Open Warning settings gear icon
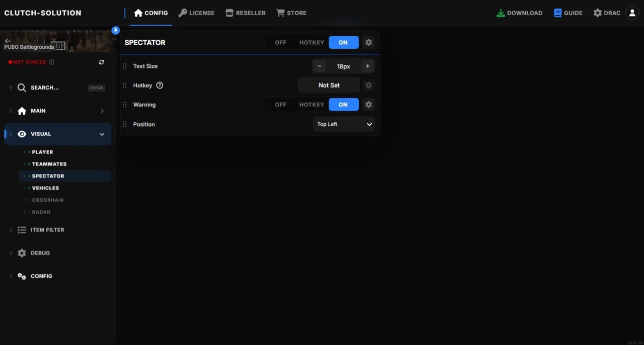The image size is (644, 345). point(369,105)
